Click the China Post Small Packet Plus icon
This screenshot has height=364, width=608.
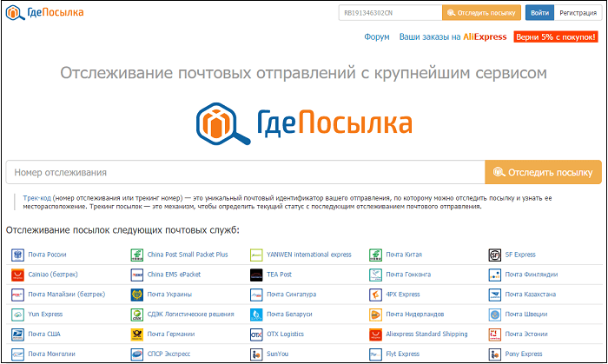coord(137,255)
